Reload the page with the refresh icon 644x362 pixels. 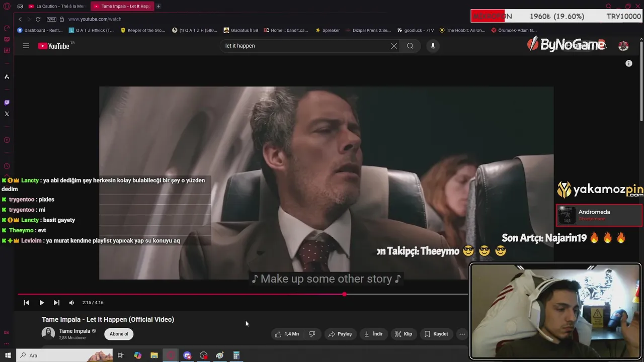click(x=38, y=19)
